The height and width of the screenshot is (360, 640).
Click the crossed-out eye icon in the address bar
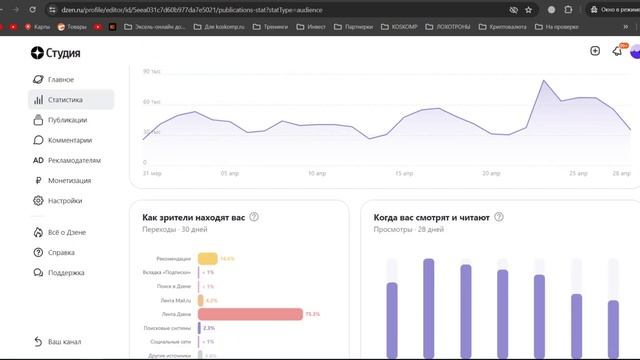click(x=513, y=10)
